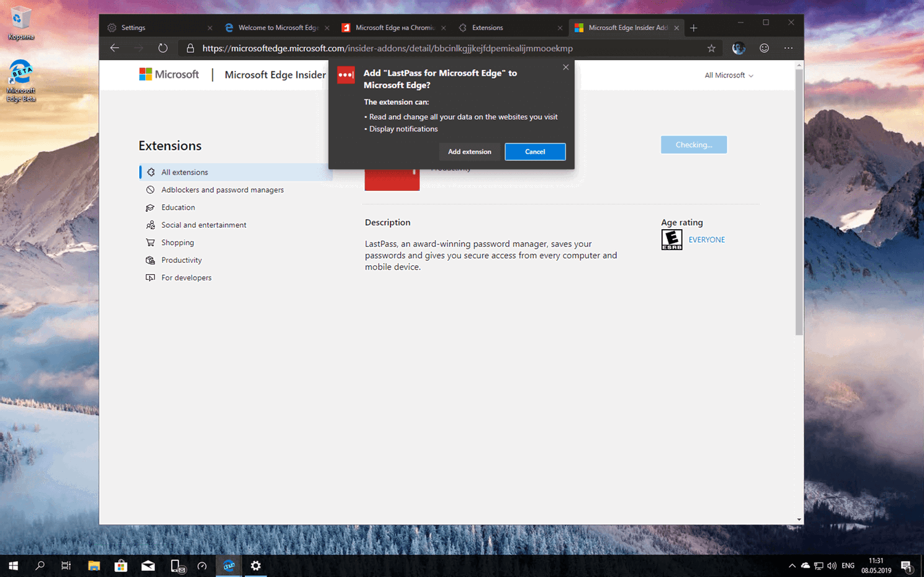Add this page to favorites with the star
The image size is (924, 577).
tap(711, 48)
